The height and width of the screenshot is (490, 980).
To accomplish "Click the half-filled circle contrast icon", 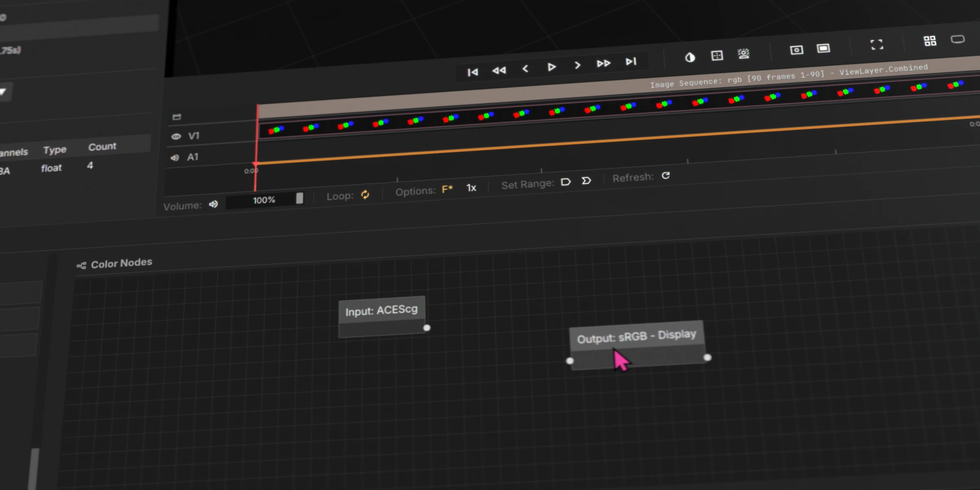I will tap(690, 58).
